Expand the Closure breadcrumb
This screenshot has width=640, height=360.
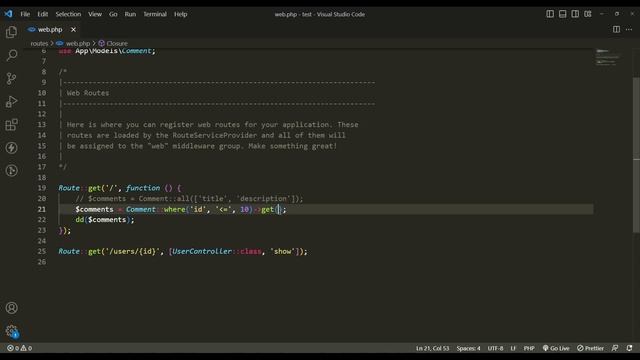tap(113, 43)
